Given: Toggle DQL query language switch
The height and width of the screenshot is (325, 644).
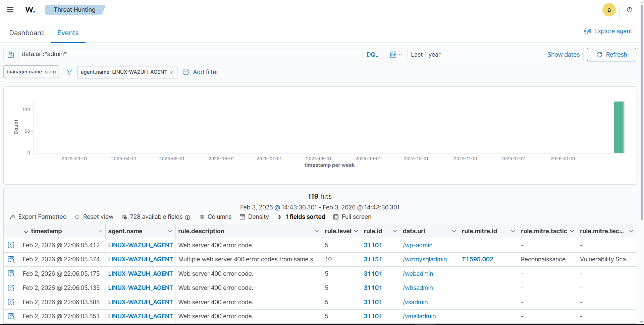Looking at the screenshot, I should pyautogui.click(x=372, y=55).
